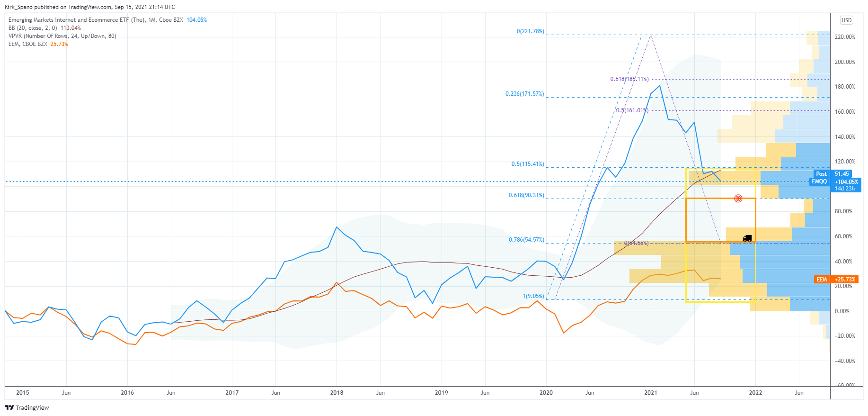Screen dimensions: 868x416
Task: Click the VPVR indicator legend
Action: 62,36
